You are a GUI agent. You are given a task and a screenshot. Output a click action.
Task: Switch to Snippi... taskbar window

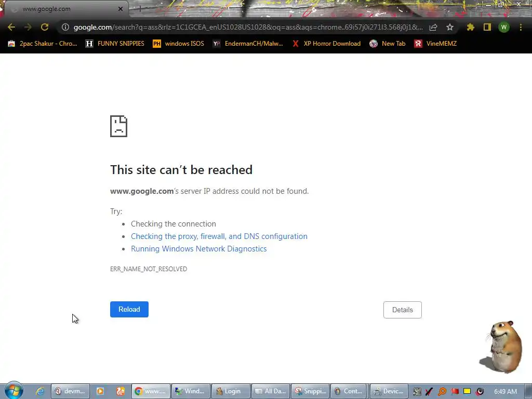(311, 391)
